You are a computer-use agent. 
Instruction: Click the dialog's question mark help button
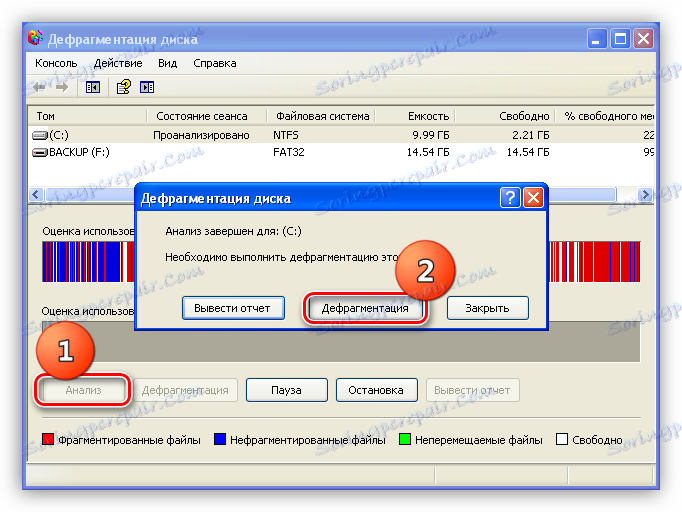click(510, 198)
